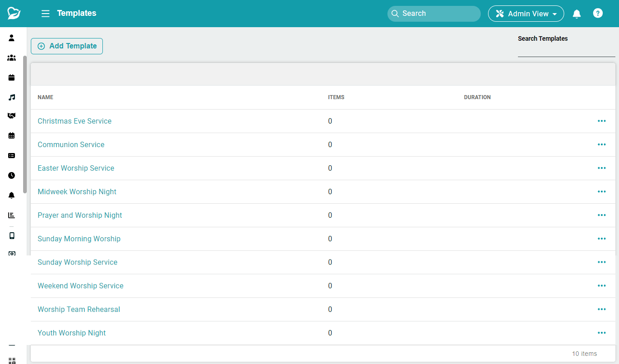Check notifications via the top bell icon
The height and width of the screenshot is (364, 619).
point(576,14)
